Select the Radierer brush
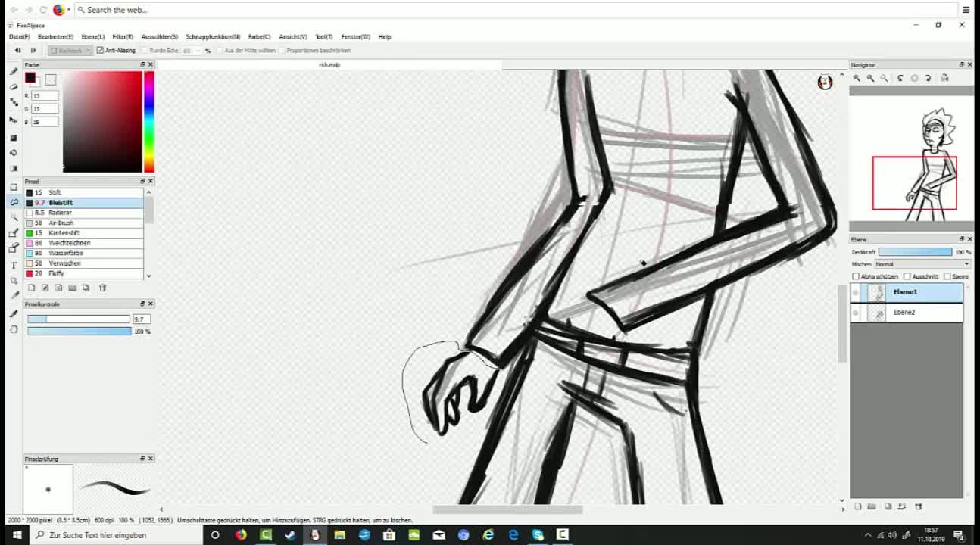The height and width of the screenshot is (545, 980). tap(83, 213)
